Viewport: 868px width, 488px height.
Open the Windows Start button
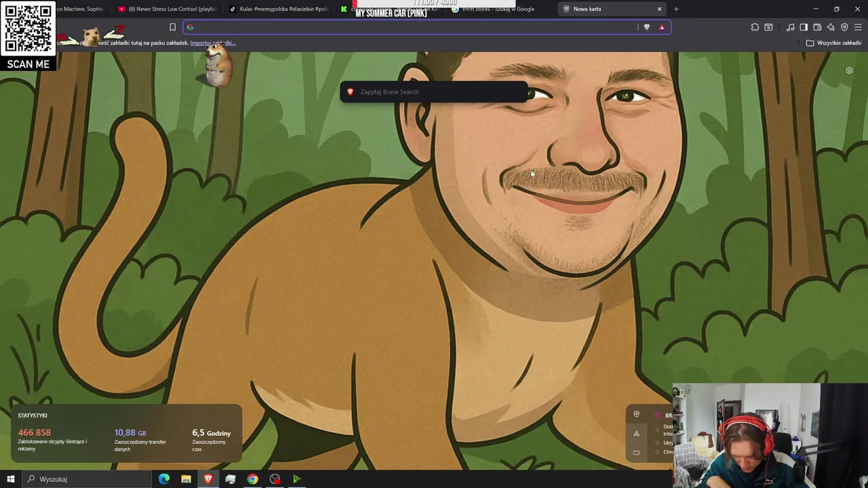[x=11, y=479]
